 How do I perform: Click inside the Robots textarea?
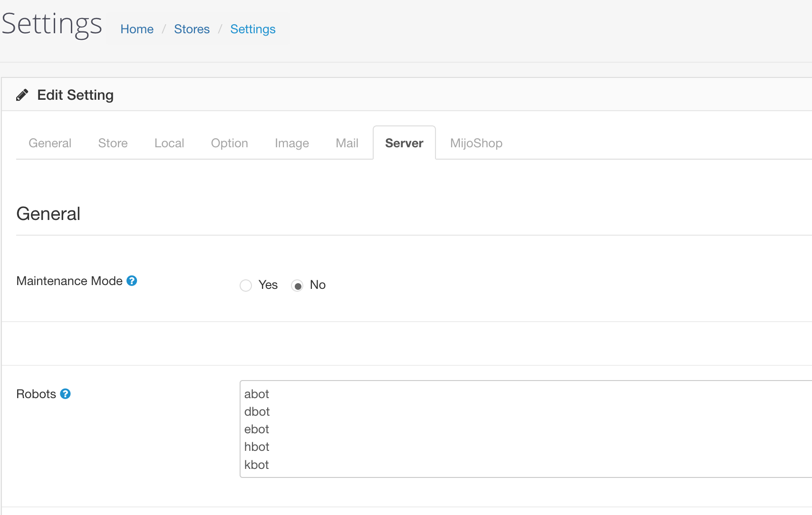point(526,429)
